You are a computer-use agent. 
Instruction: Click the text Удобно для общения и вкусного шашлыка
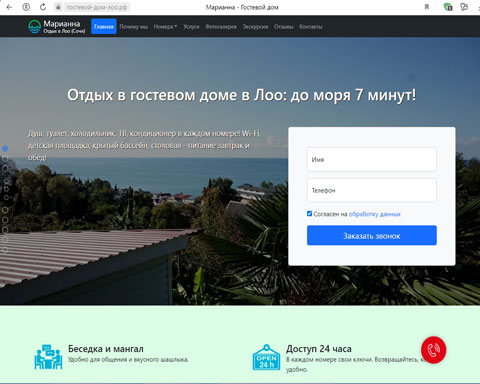tap(128, 359)
